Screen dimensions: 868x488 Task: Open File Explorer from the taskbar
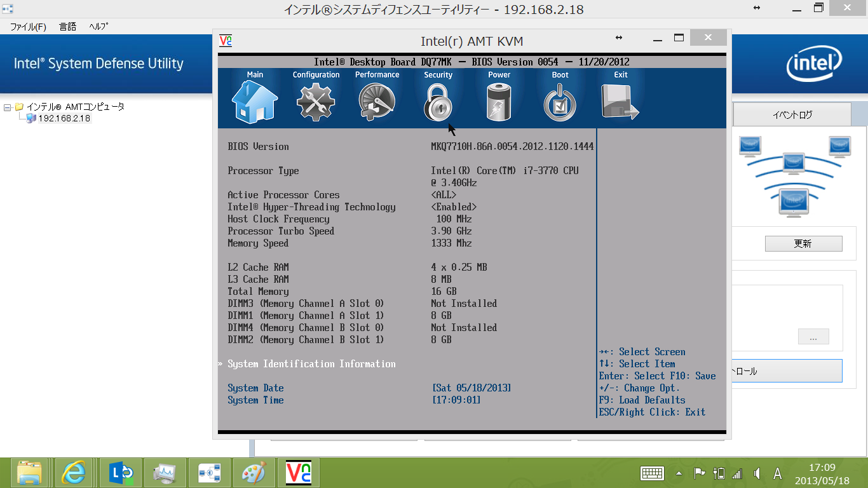pos(29,473)
